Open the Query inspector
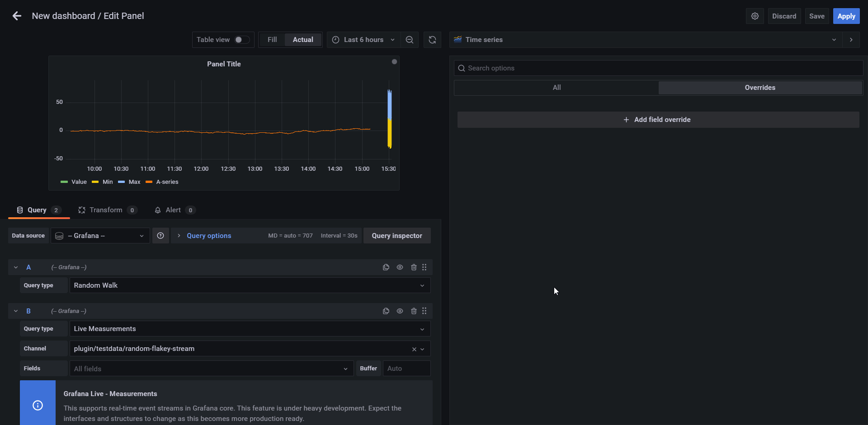This screenshot has width=868, height=425. [396, 235]
